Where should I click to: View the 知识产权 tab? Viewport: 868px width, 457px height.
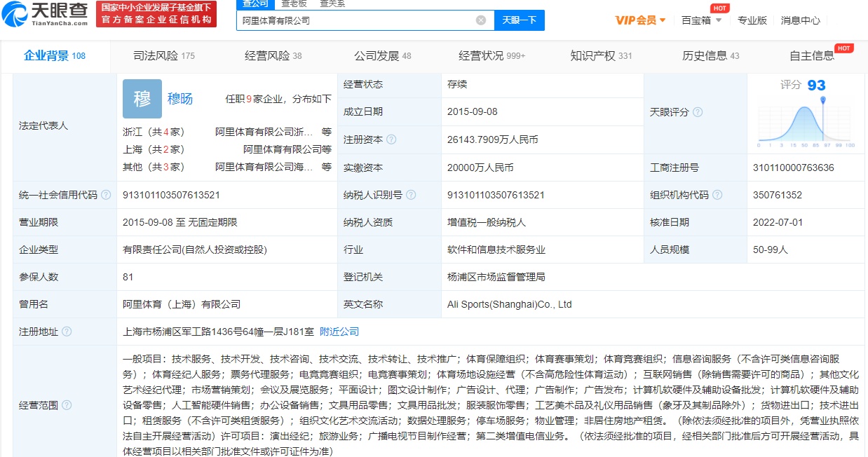tap(601, 55)
